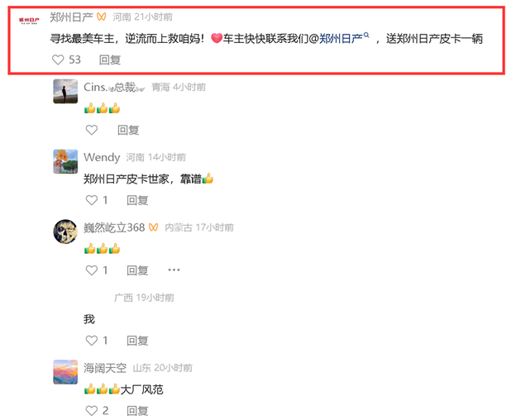Like Cins.总裁's thumbs-up comment
This screenshot has width=521, height=420.
[92, 130]
